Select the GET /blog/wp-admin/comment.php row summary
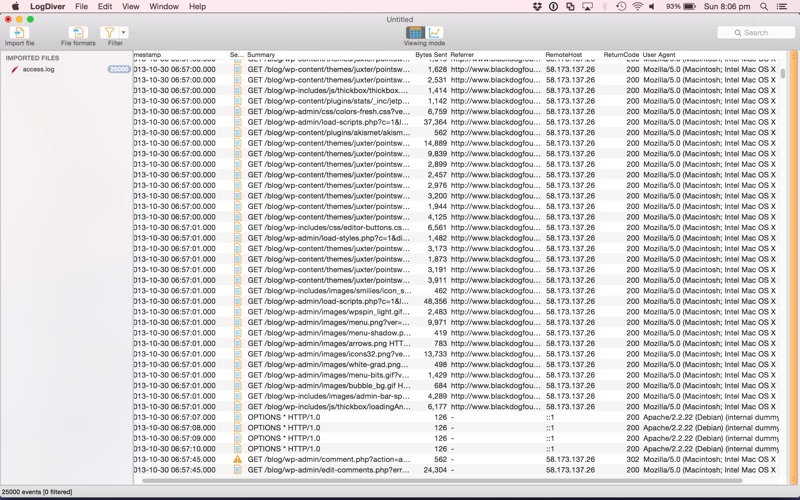This screenshot has height=500, width=800. [328, 459]
